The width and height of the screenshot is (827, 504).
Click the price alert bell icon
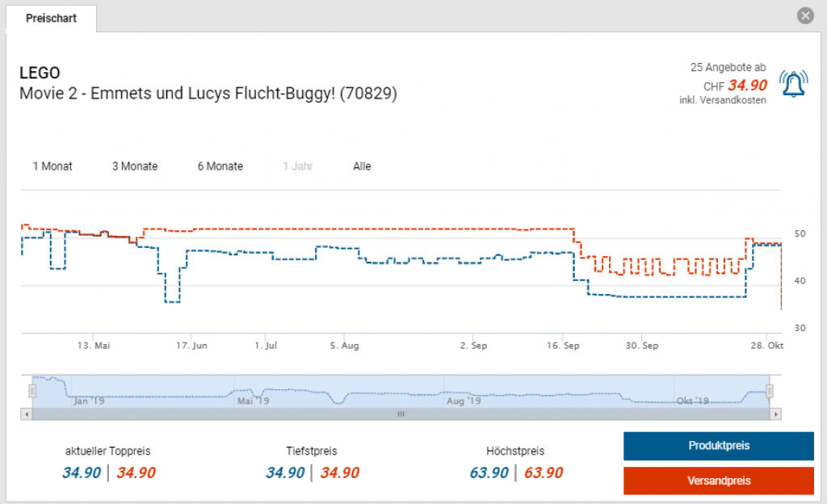click(x=793, y=84)
